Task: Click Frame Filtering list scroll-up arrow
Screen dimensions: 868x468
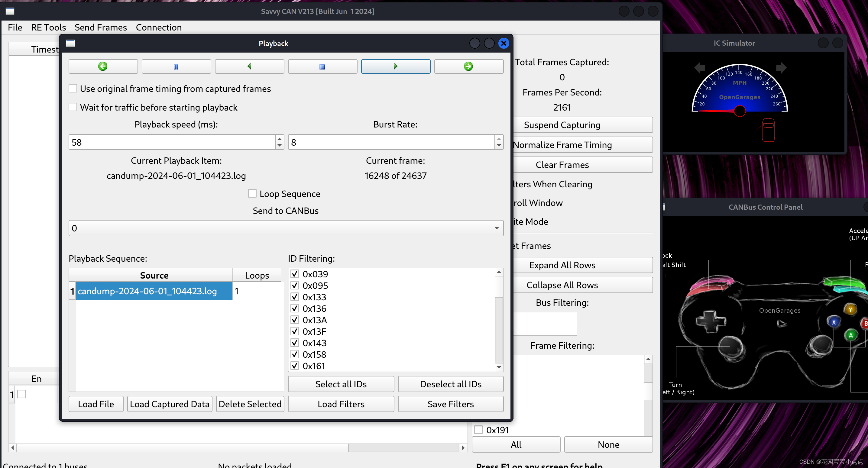Action: tap(648, 359)
